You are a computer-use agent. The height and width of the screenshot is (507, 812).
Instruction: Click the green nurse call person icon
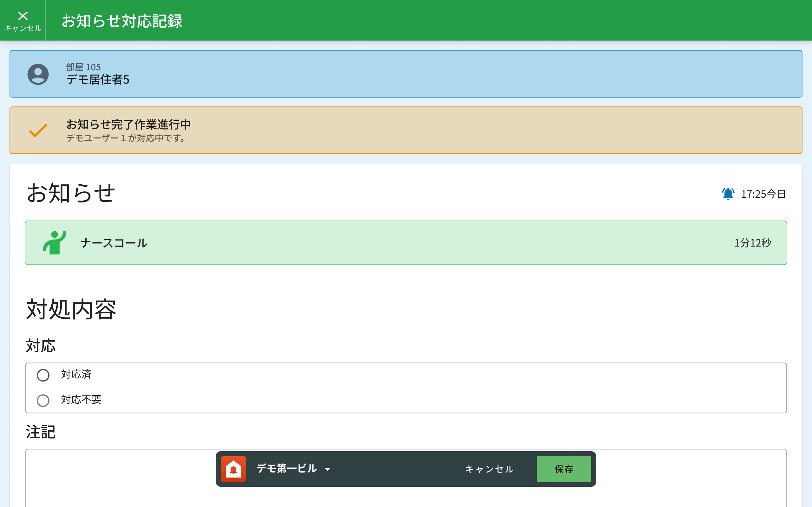pyautogui.click(x=54, y=243)
